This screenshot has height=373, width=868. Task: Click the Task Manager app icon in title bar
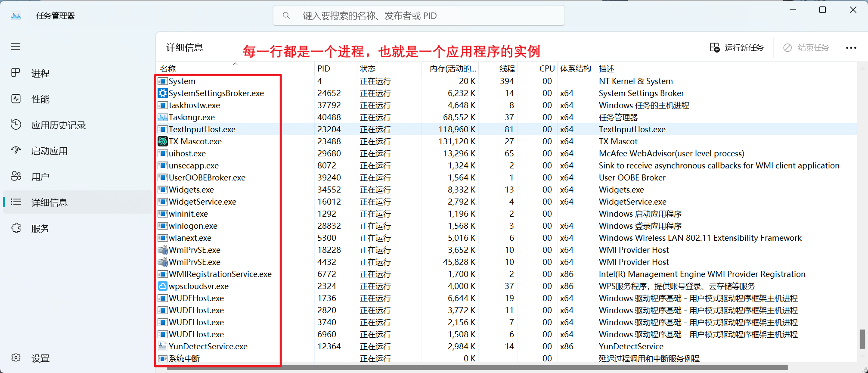pos(16,16)
